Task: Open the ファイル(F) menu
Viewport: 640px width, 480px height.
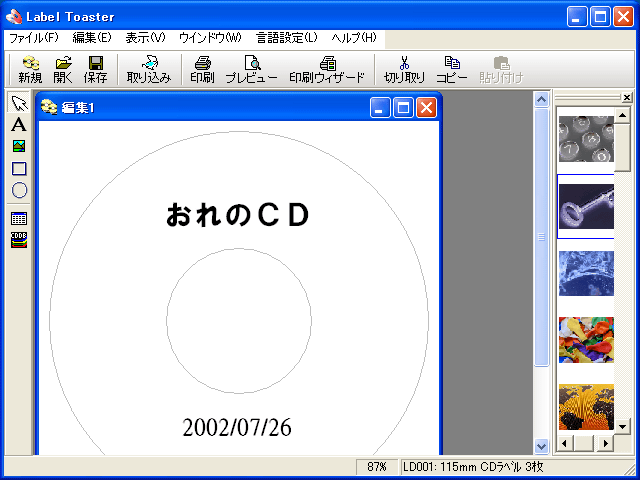Action: pyautogui.click(x=33, y=38)
